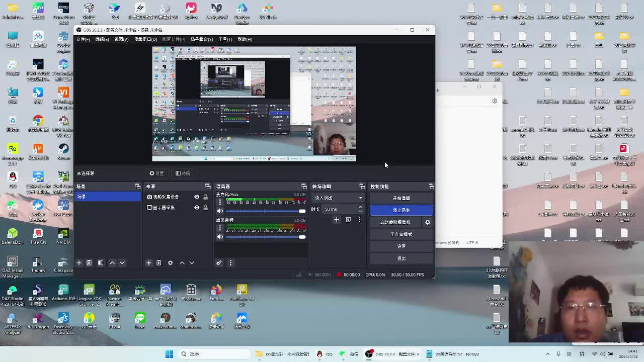Open source properties gear in Sources panel
Screen dimensions: 644x362
[171, 263]
